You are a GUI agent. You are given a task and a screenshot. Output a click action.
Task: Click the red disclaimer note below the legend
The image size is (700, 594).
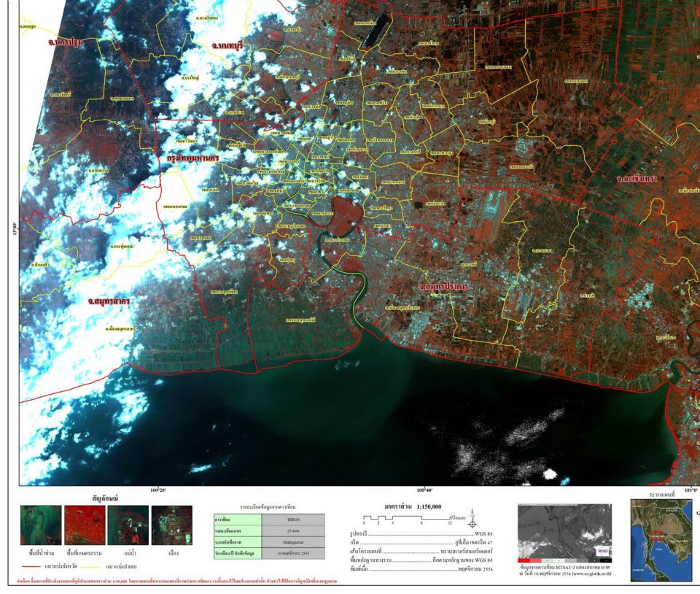point(176,581)
